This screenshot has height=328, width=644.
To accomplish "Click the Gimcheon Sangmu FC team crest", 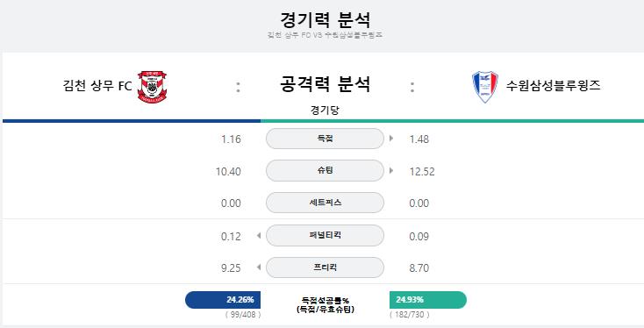I will 152,87.
